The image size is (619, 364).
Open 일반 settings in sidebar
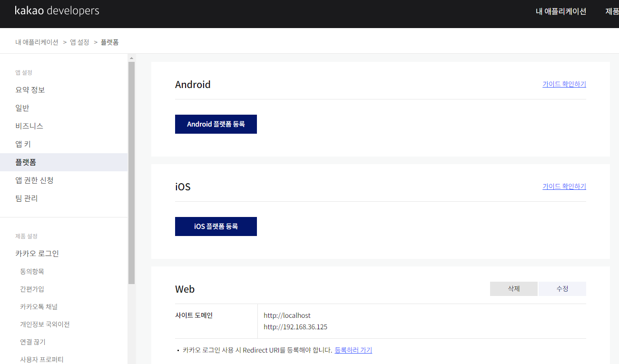click(22, 108)
